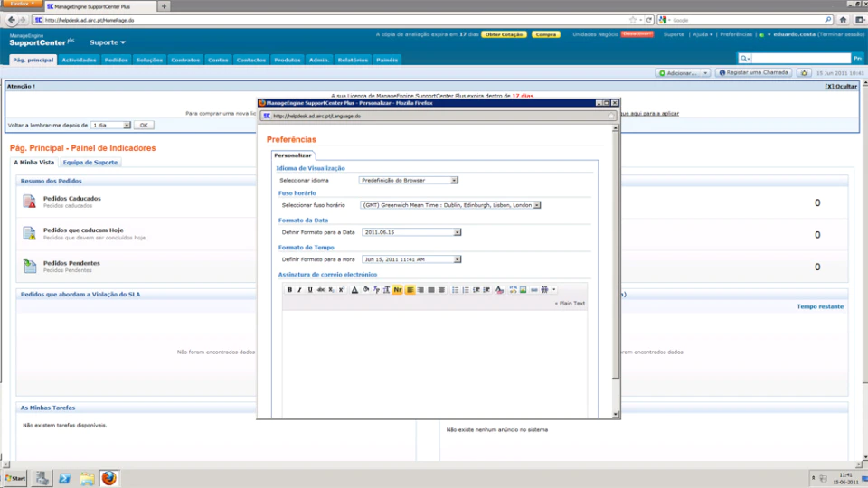
Task: Open the font color picker
Action: (354, 290)
